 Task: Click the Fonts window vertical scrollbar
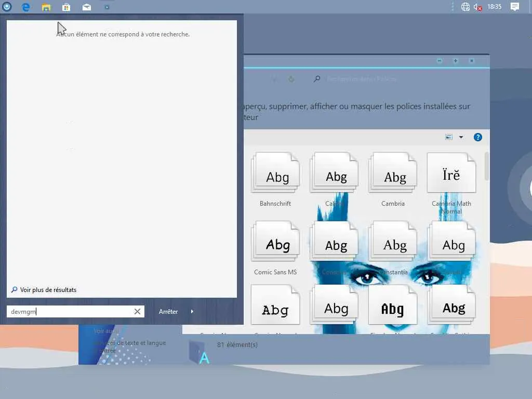point(487,166)
